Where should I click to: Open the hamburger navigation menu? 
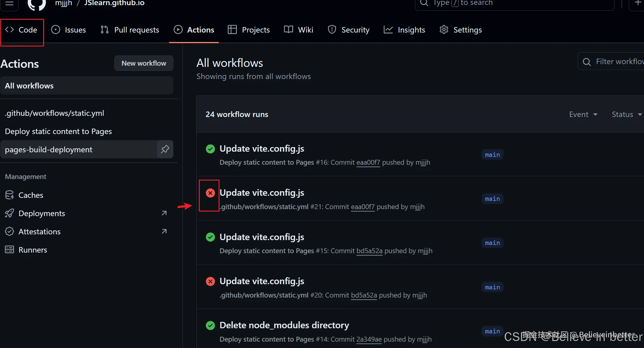point(9,4)
